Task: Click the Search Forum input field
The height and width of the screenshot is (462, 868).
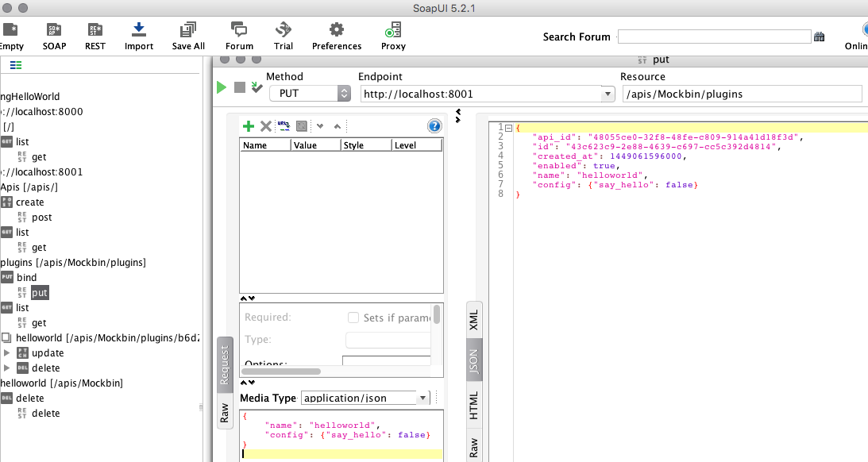Action: [x=715, y=36]
